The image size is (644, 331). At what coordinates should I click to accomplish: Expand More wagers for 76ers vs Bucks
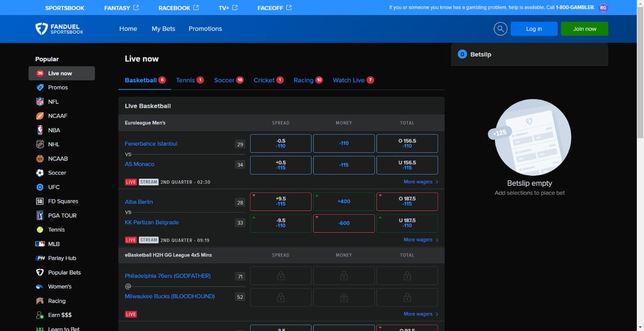pos(421,314)
